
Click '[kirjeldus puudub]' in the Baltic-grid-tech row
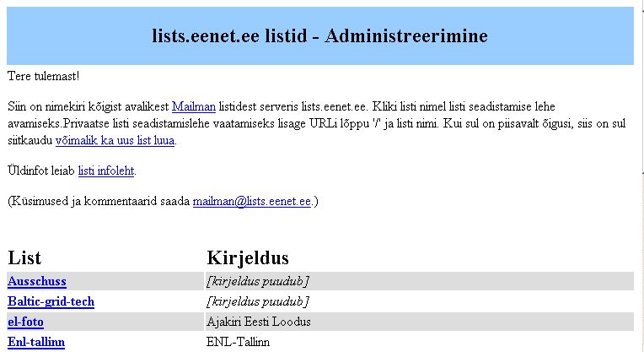tap(258, 301)
